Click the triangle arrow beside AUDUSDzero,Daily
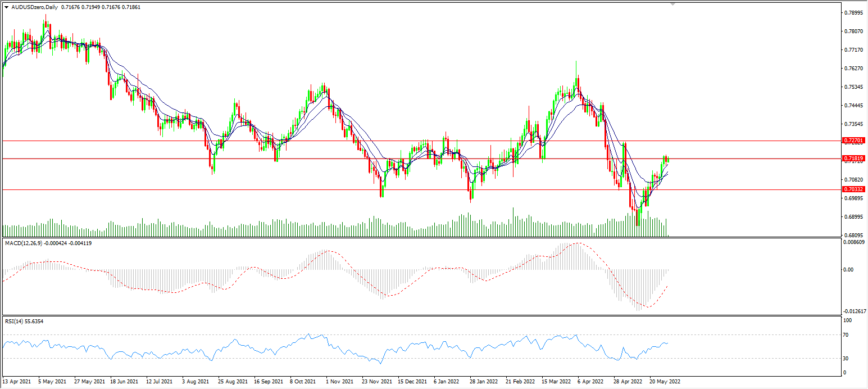868x389 pixels. pos(6,7)
